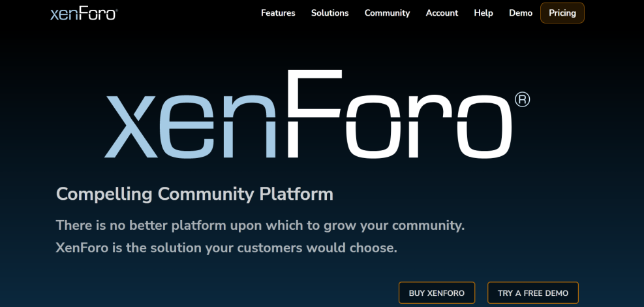644x307 pixels.
Task: Open the Account menu
Action: click(442, 13)
